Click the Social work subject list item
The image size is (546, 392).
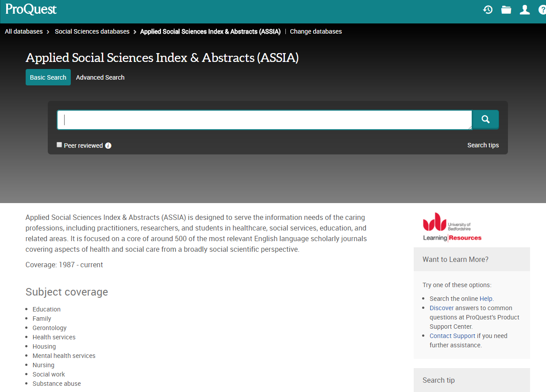[x=49, y=374]
